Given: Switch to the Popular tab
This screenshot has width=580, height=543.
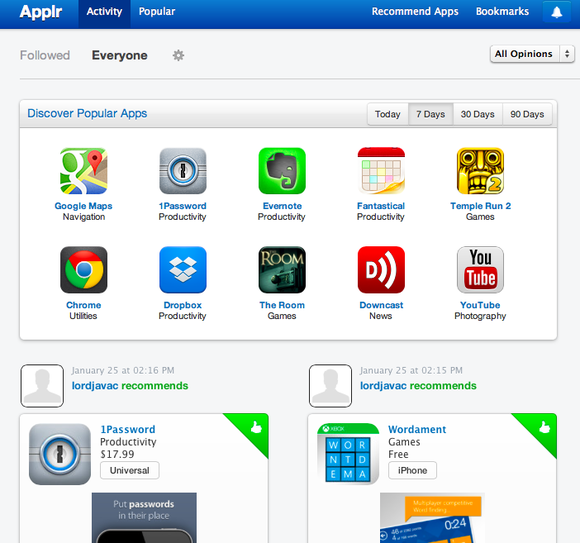Looking at the screenshot, I should click(x=157, y=12).
